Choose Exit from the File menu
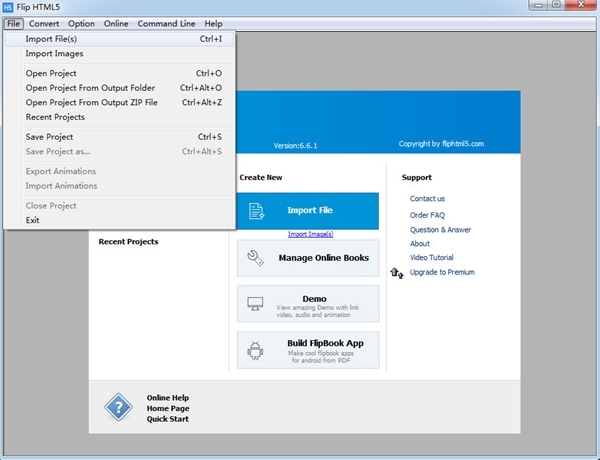Screen dimensions: 600x460 click(x=33, y=220)
